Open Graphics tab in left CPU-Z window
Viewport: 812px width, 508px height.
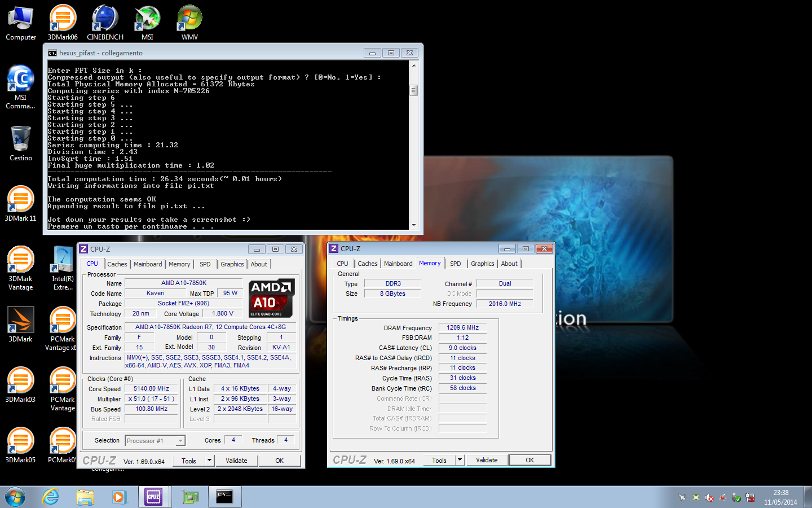[x=232, y=264]
